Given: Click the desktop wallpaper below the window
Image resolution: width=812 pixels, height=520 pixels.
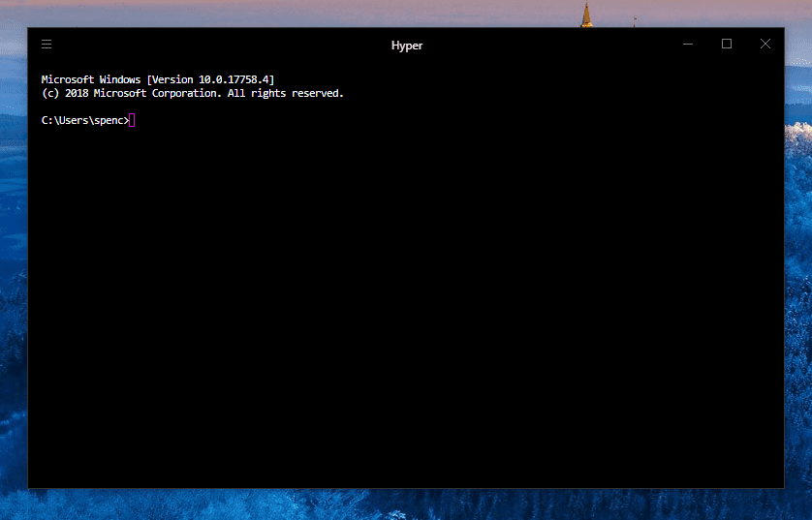Looking at the screenshot, I should click(x=406, y=505).
